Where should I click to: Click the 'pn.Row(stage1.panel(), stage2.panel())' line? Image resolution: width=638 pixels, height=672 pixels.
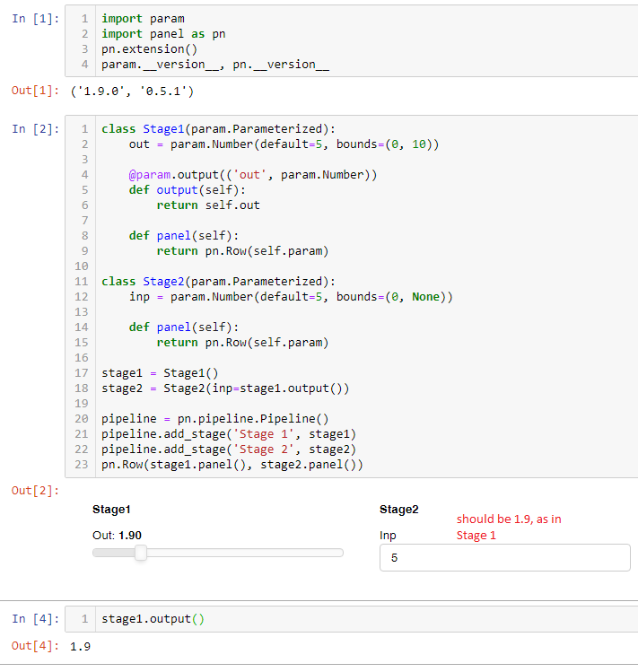pos(232,465)
